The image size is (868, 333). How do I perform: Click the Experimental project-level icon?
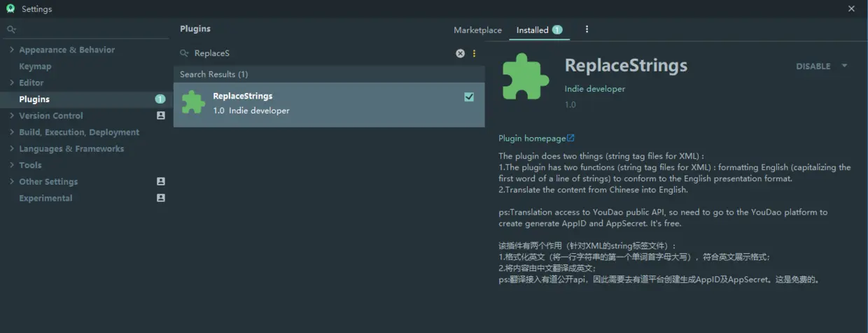[161, 198]
